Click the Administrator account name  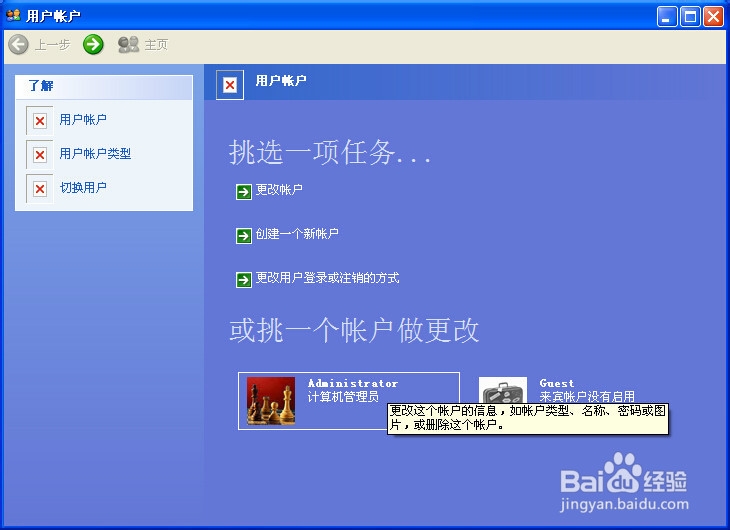[353, 383]
